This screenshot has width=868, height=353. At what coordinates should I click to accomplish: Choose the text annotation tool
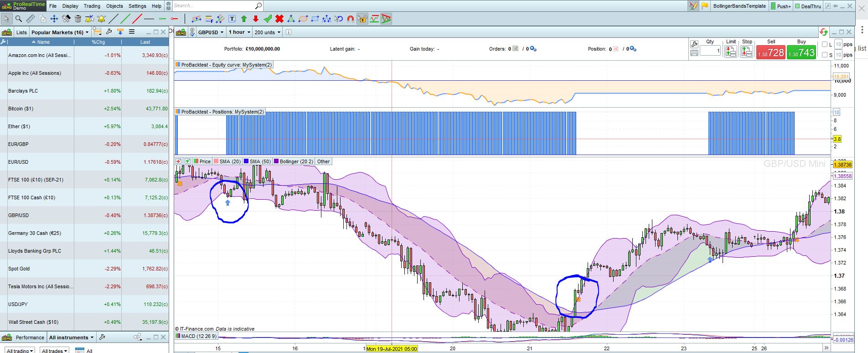(x=232, y=19)
